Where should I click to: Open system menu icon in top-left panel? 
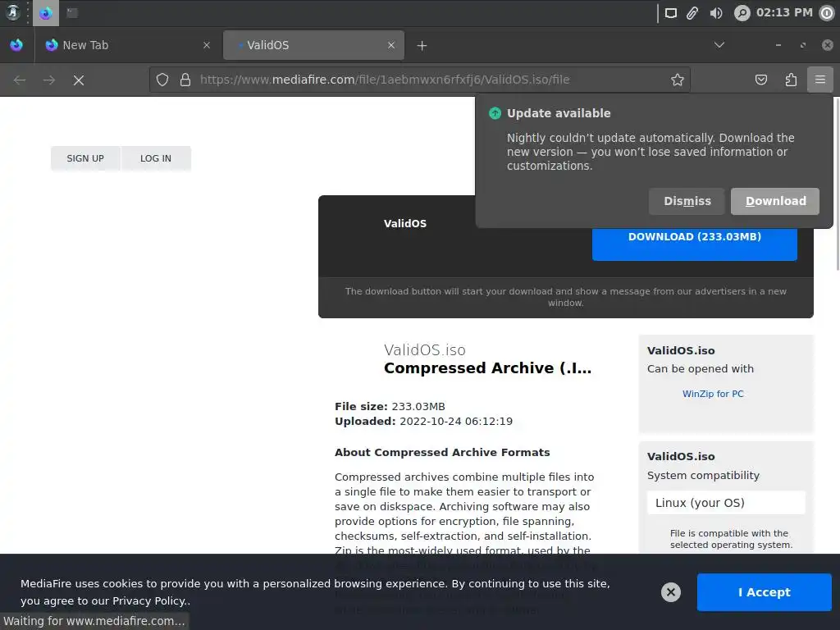click(13, 13)
